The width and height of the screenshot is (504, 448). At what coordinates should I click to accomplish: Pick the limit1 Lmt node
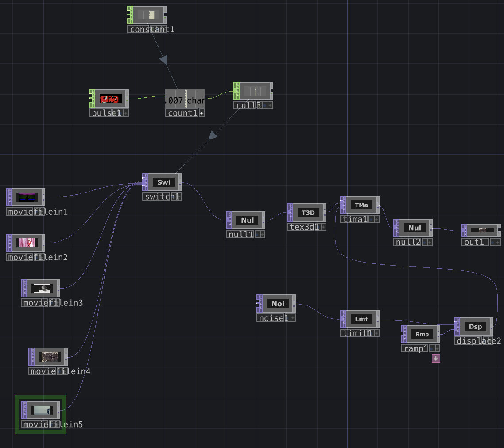click(x=361, y=319)
